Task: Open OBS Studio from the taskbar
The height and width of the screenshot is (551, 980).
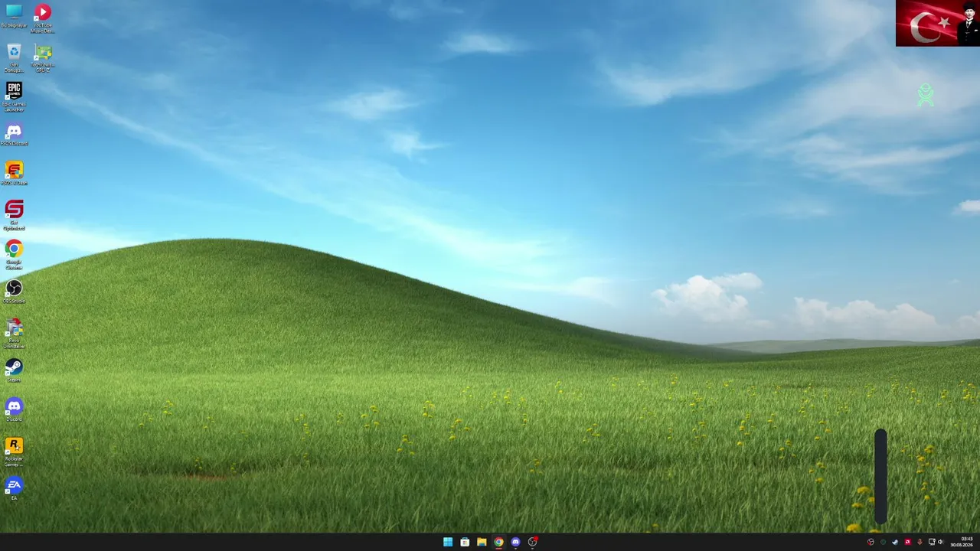Action: coord(532,542)
